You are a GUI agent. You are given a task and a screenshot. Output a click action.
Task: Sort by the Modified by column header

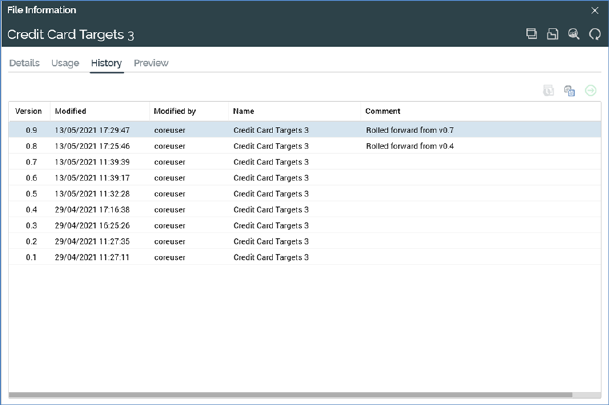point(175,111)
